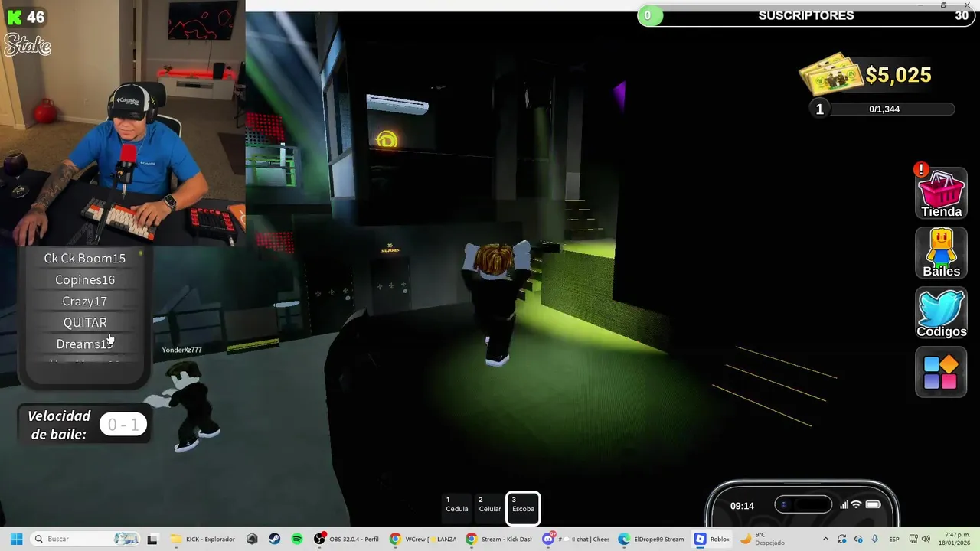Open Task View on the taskbar

tap(152, 539)
